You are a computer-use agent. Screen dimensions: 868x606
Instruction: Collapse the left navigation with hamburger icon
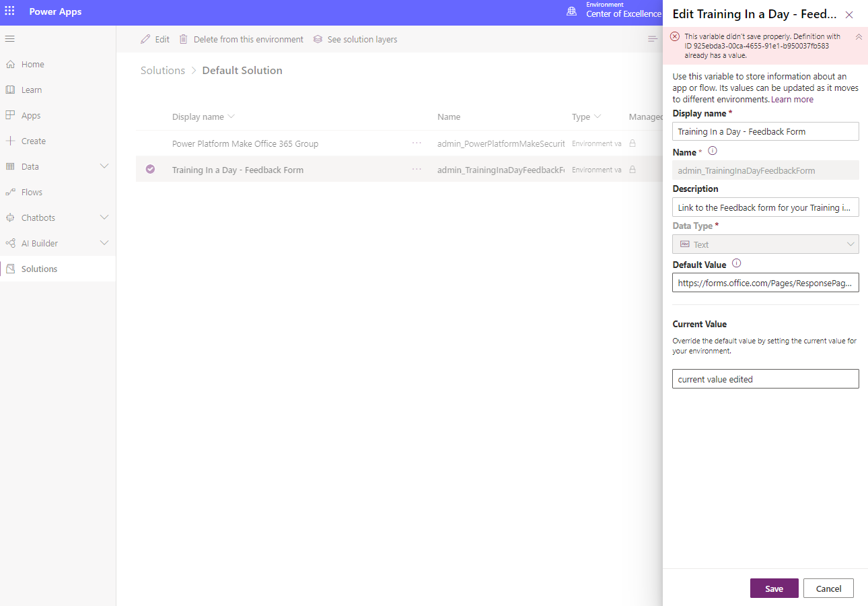9,38
